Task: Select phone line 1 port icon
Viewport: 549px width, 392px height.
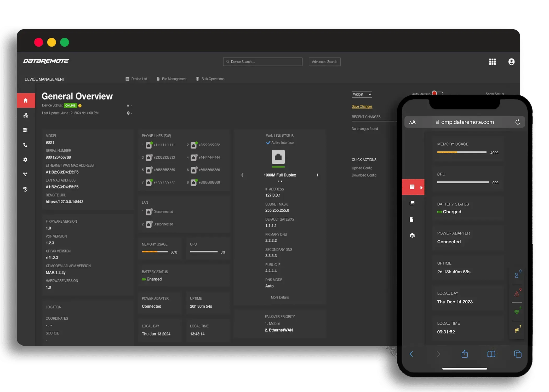Action: [149, 145]
